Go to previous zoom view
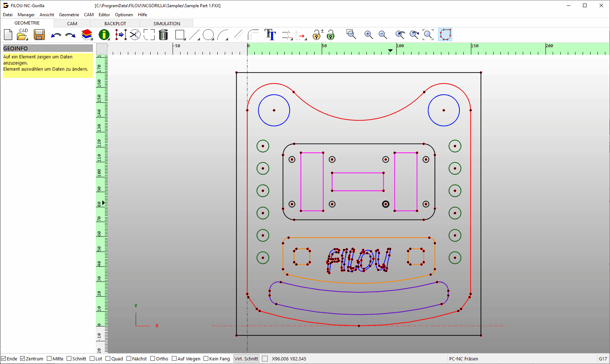This screenshot has height=364, width=610. pos(400,35)
